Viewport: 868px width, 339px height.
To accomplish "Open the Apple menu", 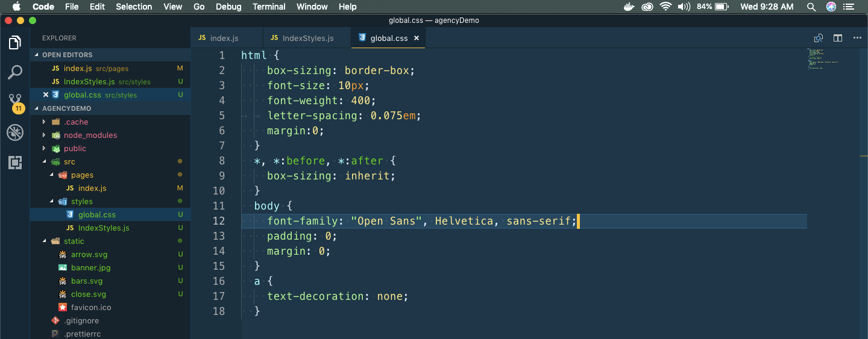I will [x=16, y=7].
